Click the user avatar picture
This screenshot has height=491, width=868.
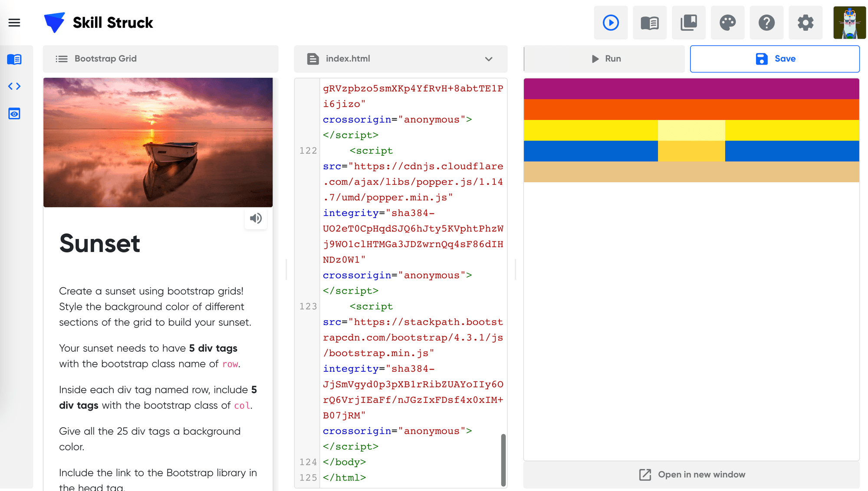click(x=849, y=23)
